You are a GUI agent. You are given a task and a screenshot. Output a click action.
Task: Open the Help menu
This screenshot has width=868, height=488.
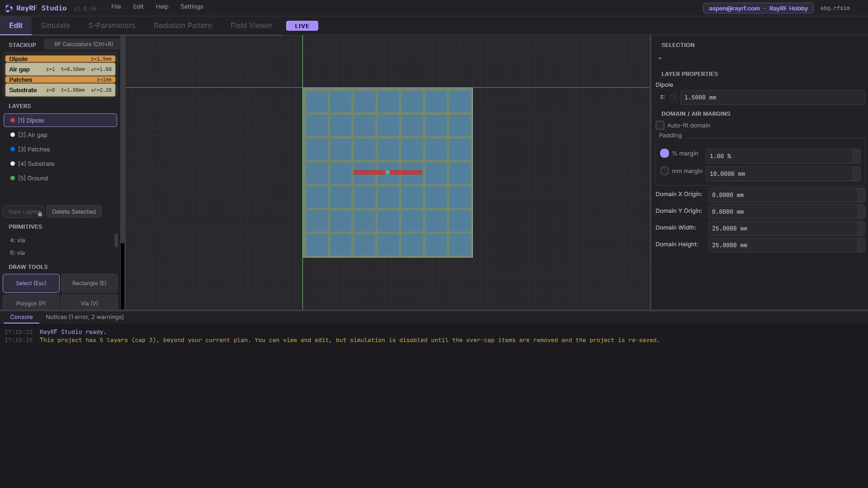point(162,7)
